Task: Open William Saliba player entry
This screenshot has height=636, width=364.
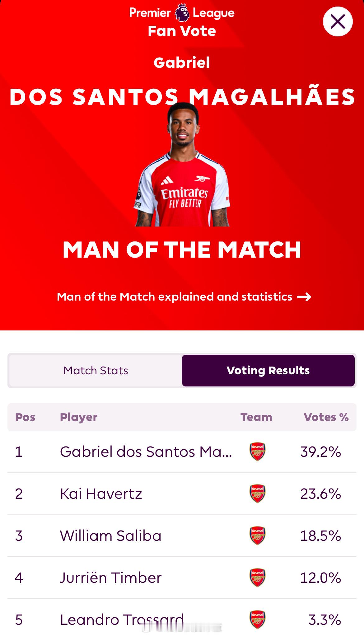Action: [x=182, y=536]
